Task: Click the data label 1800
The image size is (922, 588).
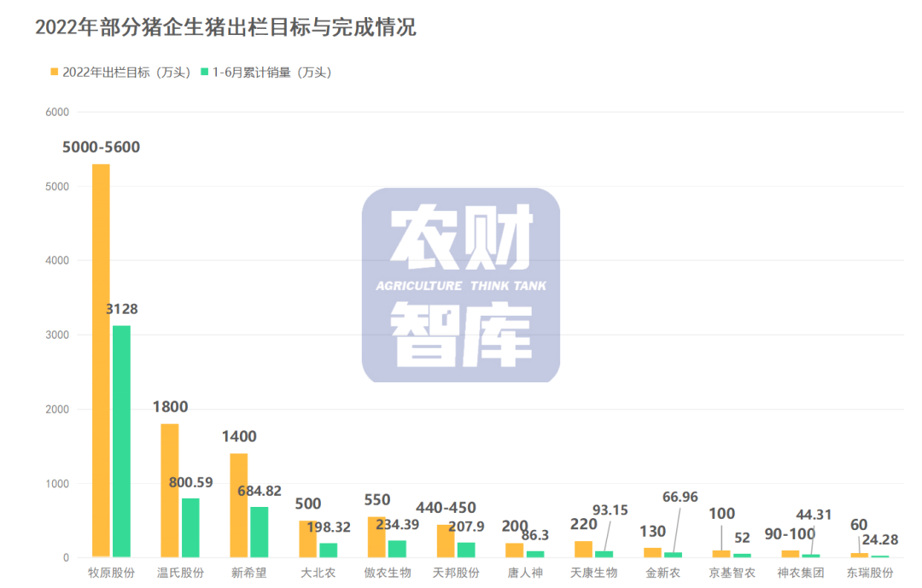Action: point(171,407)
